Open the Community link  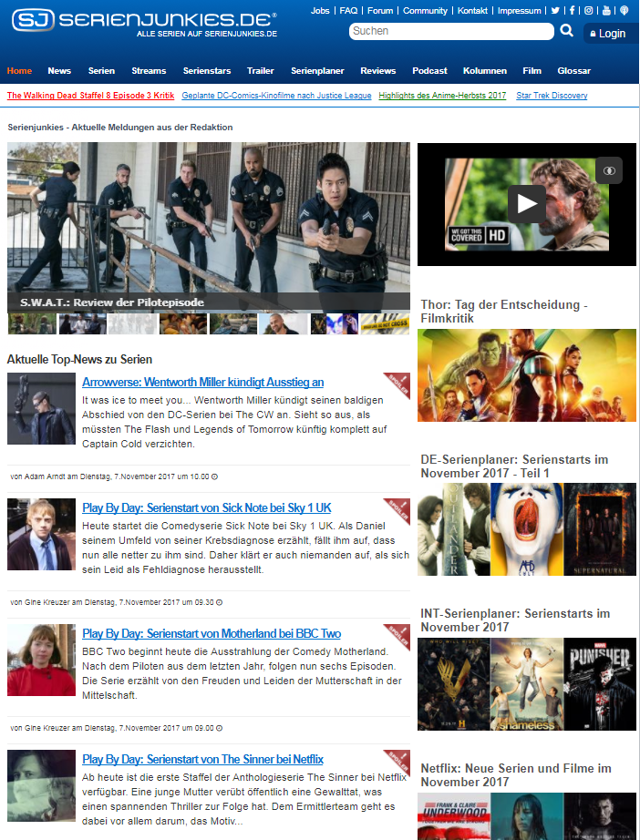(x=425, y=11)
